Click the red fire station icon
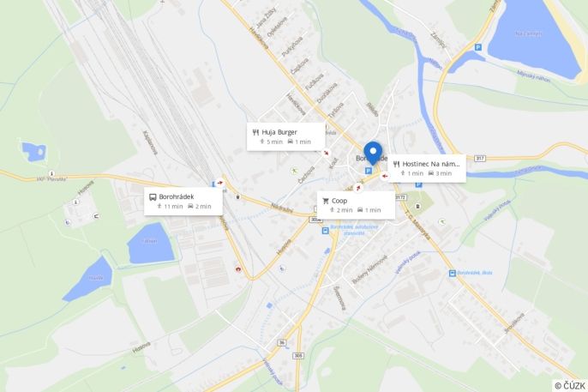The height and width of the screenshot is (392, 588). [x=238, y=269]
